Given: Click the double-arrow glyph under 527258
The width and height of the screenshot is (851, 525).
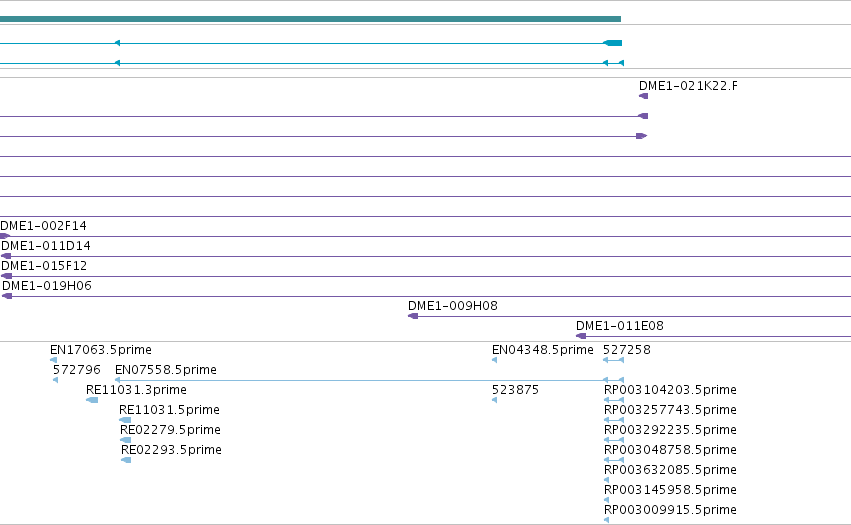Looking at the screenshot, I should [613, 360].
